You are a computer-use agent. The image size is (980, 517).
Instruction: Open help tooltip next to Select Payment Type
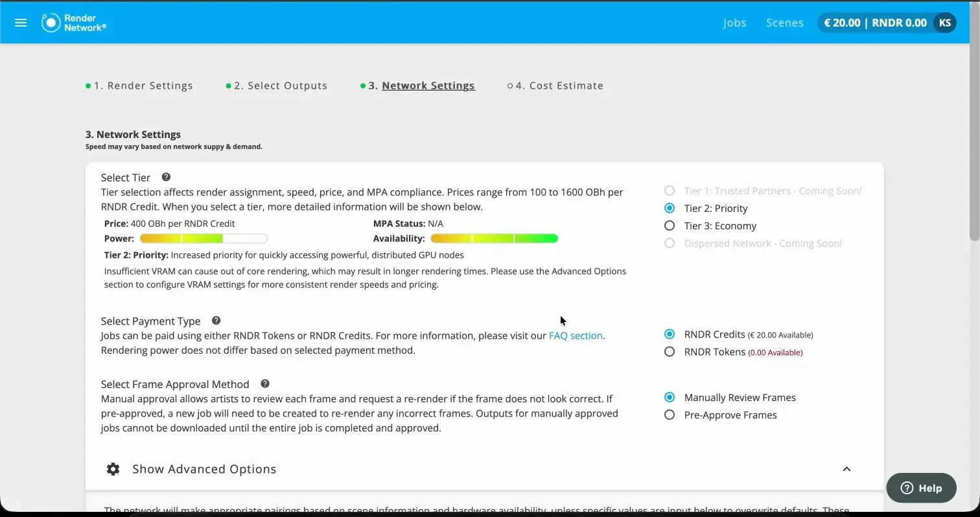pyautogui.click(x=216, y=321)
